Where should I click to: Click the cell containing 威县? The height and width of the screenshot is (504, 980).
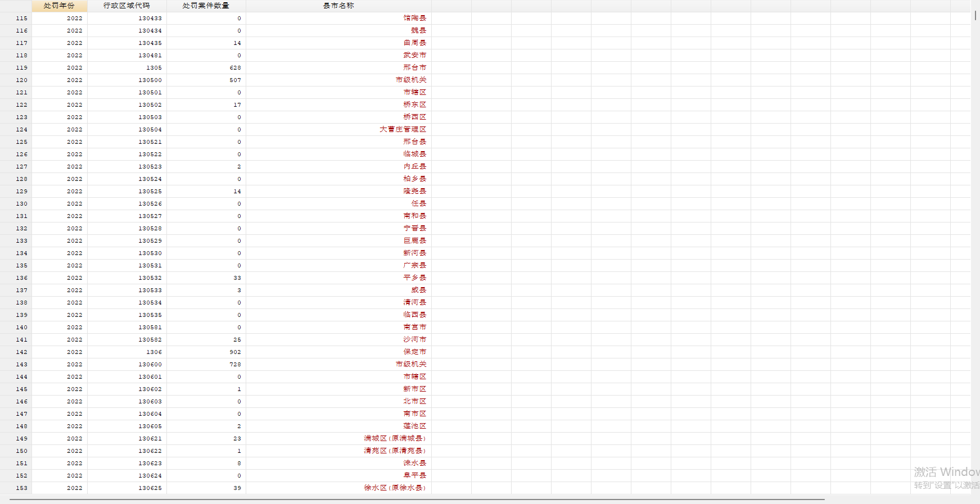(338, 290)
